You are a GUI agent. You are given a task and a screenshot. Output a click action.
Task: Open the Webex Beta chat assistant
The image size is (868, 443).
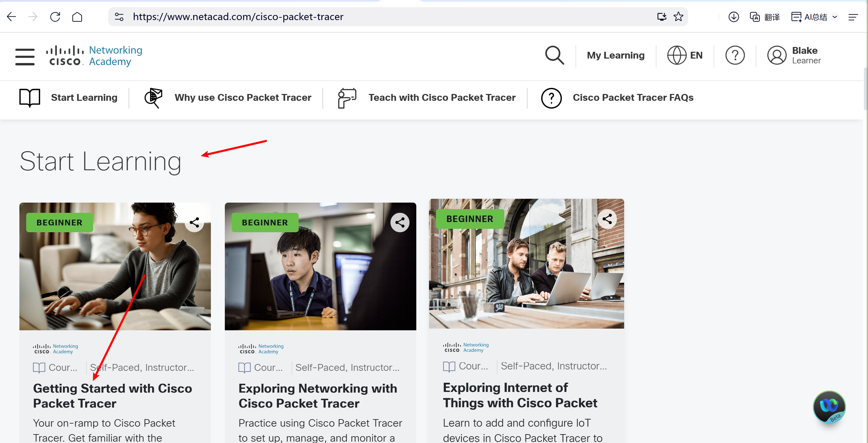click(x=829, y=407)
